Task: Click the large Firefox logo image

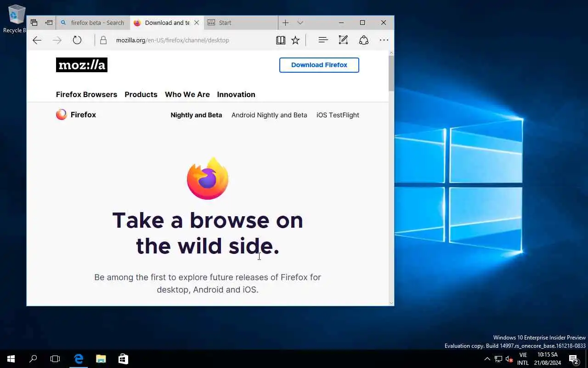Action: 208,178
